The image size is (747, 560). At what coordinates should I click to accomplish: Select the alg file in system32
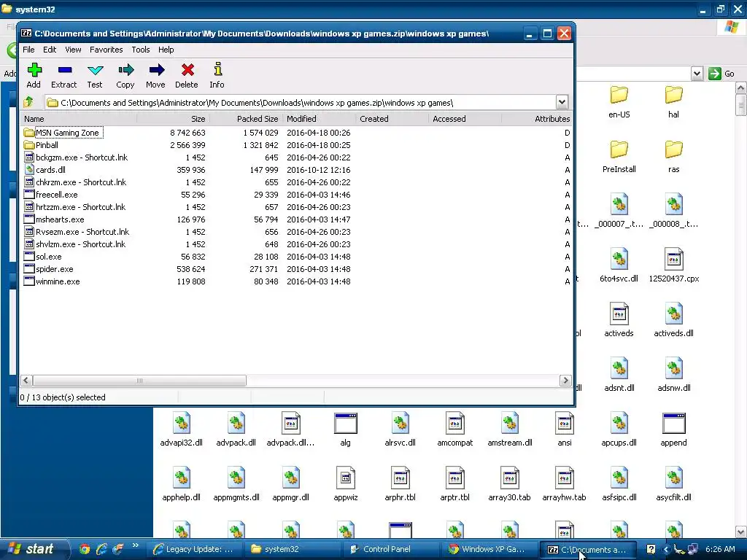(345, 429)
